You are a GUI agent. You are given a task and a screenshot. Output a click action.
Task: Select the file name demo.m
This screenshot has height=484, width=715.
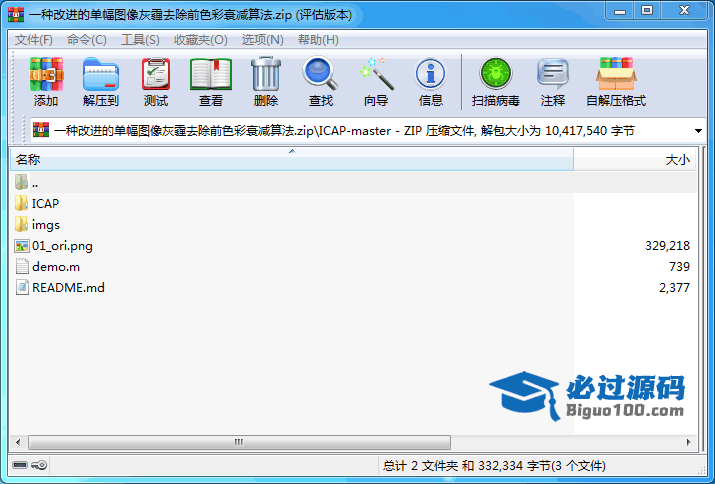tap(56, 266)
